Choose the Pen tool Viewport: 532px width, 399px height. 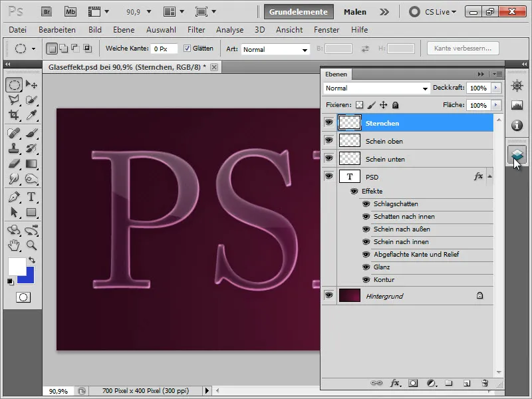14,197
